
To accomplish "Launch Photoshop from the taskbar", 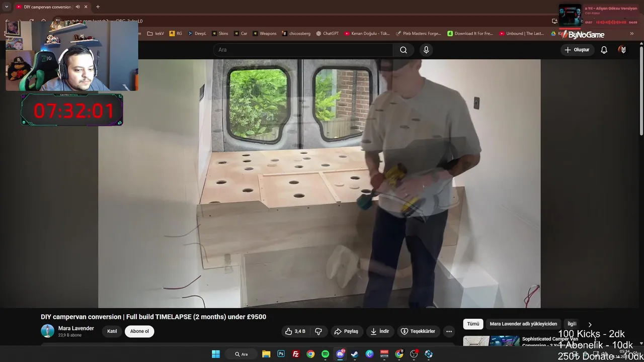I will click(x=281, y=354).
